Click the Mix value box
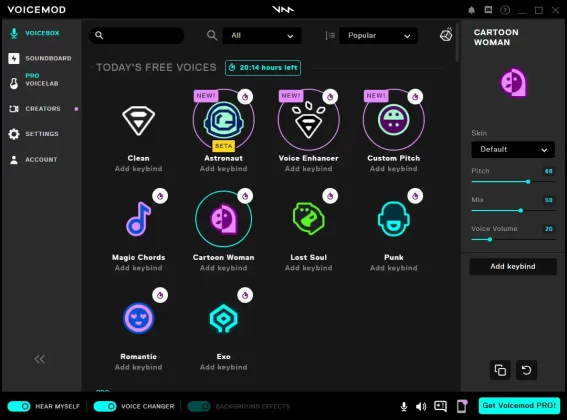 click(x=549, y=200)
